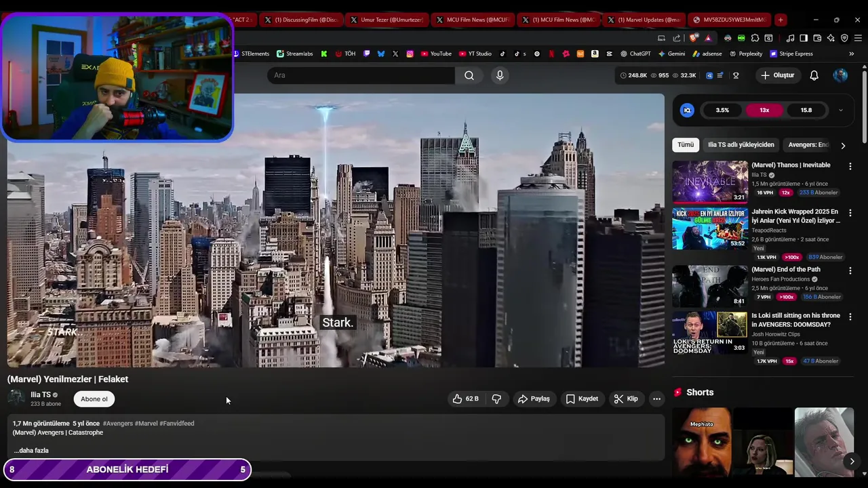Click the Kick bookmark icon
Image resolution: width=868 pixels, height=488 pixels.
[324, 54]
